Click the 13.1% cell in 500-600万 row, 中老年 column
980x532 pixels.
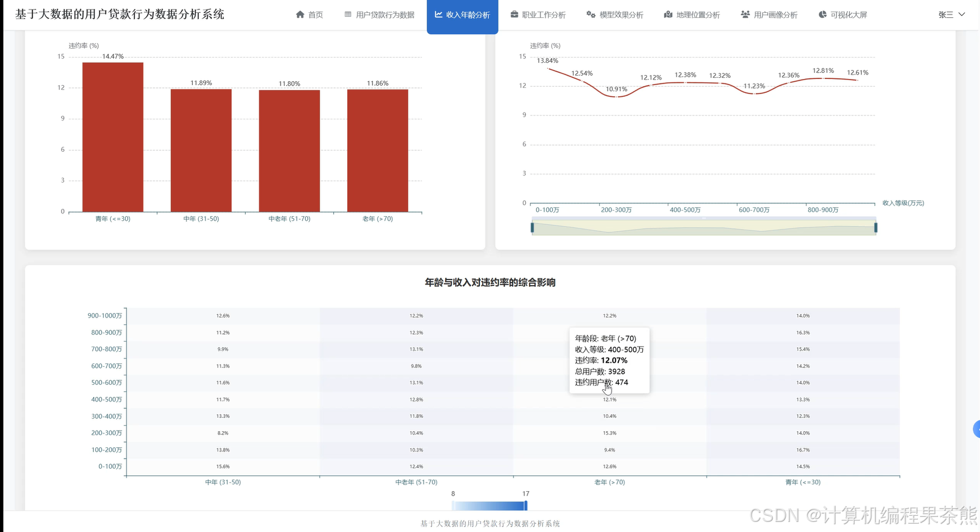pos(416,383)
